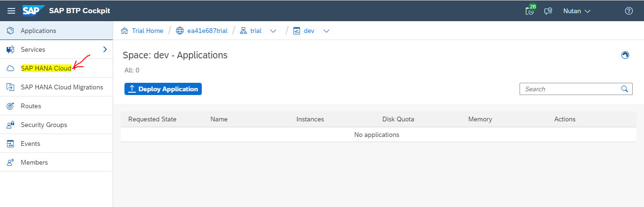The height and width of the screenshot is (207, 644).
Task: Open dev breadcrumb link
Action: point(309,31)
